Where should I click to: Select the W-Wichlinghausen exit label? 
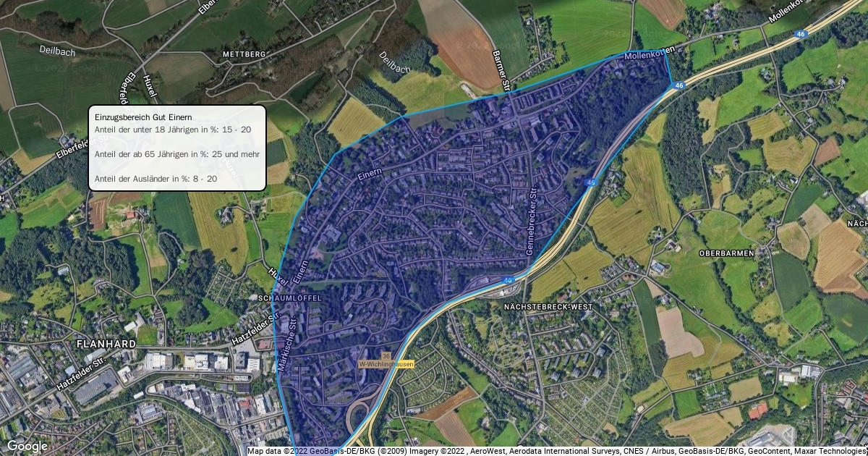coord(386,364)
